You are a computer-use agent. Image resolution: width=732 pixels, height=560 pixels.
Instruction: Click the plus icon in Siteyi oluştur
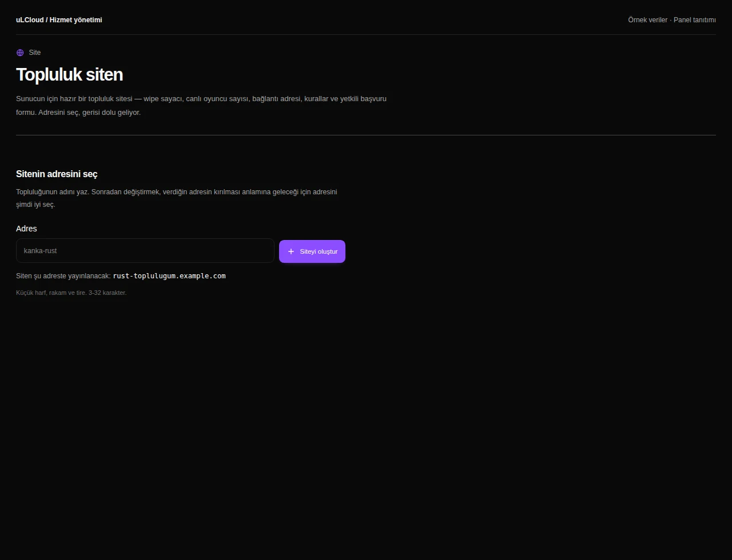point(291,251)
